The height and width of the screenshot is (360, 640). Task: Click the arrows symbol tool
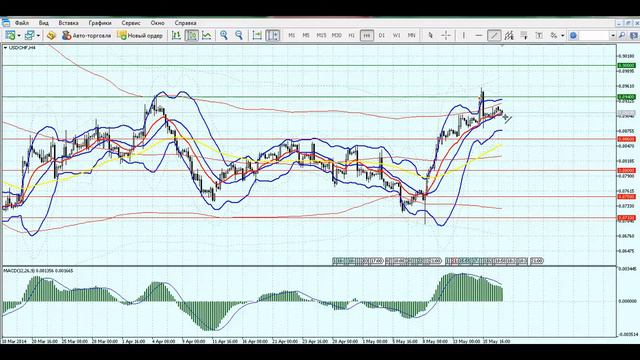tap(554, 36)
